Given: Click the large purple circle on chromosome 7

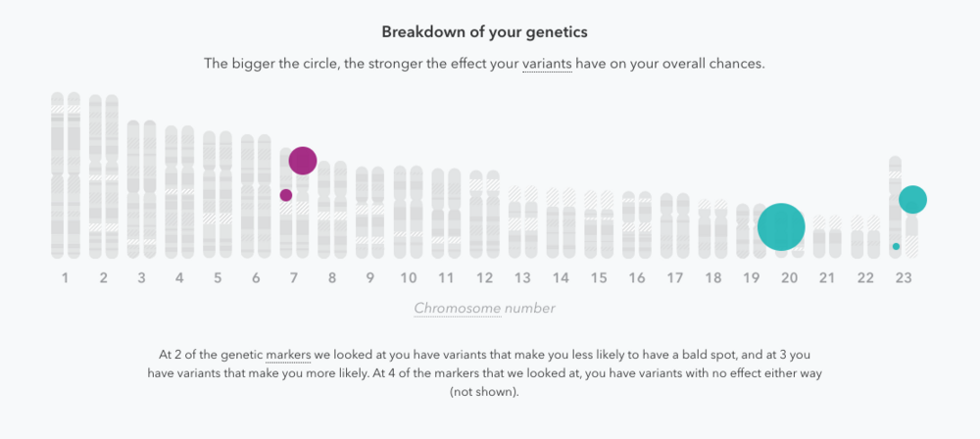Looking at the screenshot, I should point(303,161).
